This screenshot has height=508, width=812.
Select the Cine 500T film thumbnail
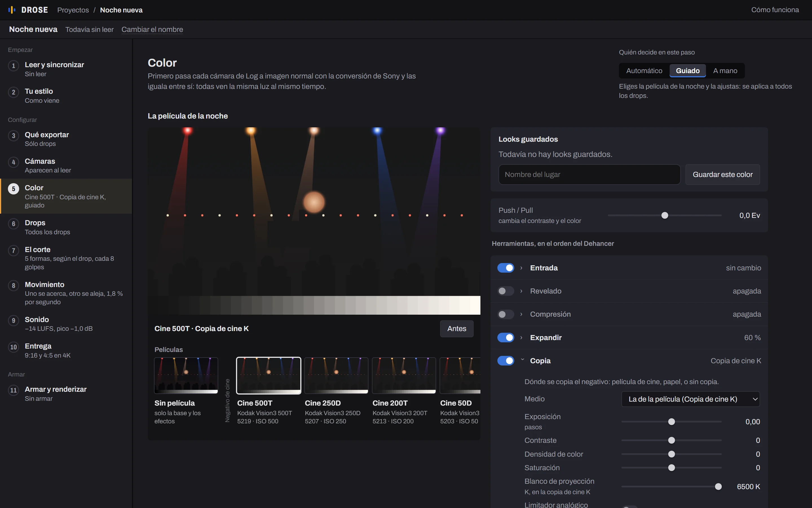(x=268, y=375)
